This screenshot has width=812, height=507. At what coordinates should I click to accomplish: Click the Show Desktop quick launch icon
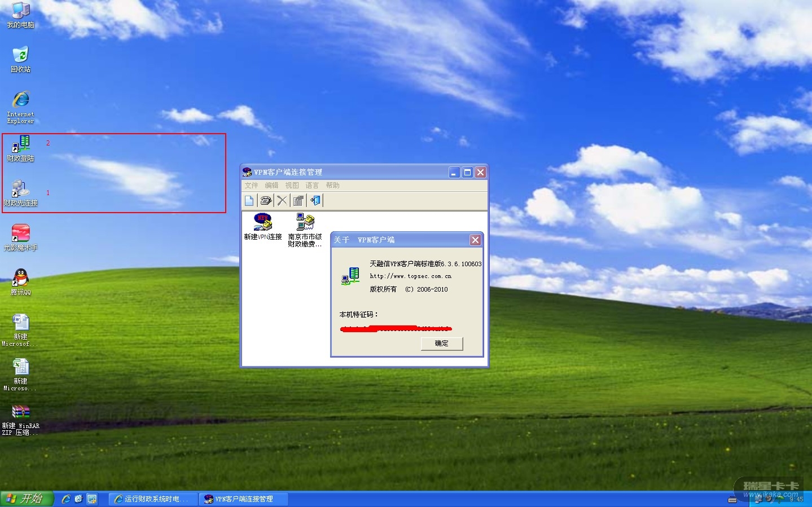pos(91,499)
